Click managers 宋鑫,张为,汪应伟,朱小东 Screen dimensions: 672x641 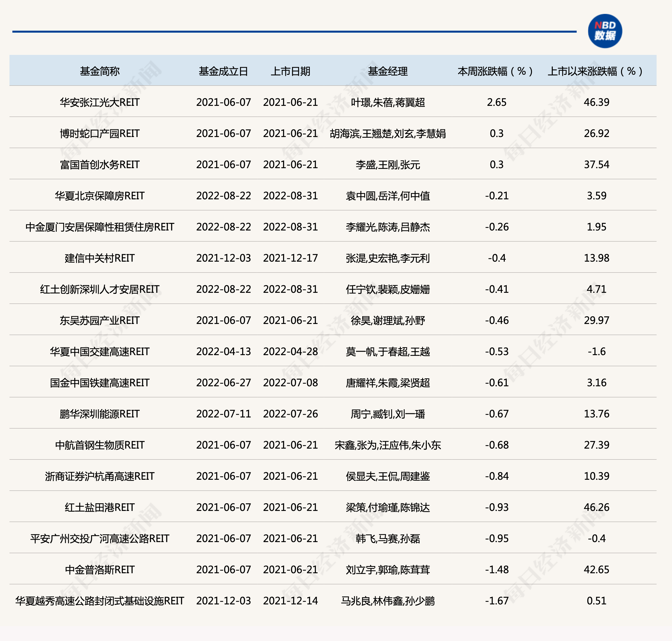388,445
